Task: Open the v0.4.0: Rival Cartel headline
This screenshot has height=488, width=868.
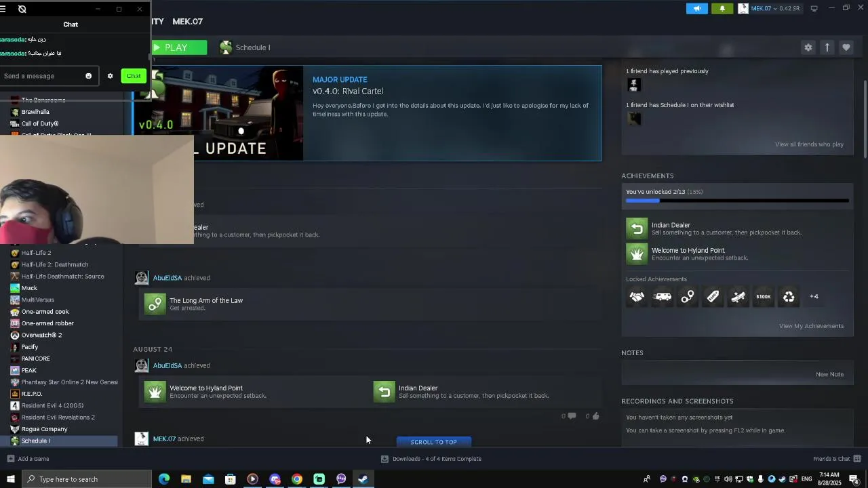Action: tap(348, 91)
